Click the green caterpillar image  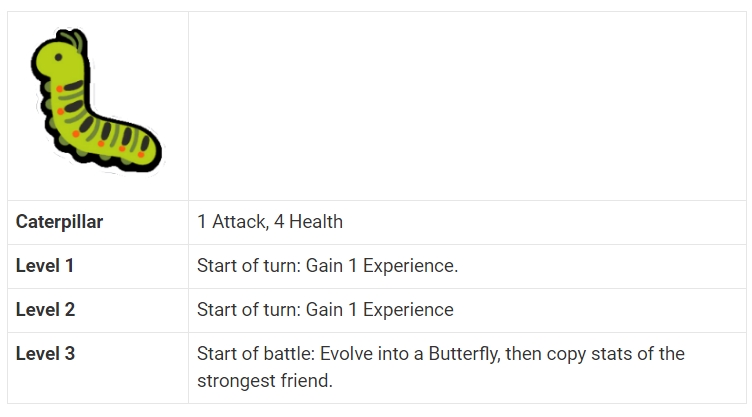[x=96, y=100]
